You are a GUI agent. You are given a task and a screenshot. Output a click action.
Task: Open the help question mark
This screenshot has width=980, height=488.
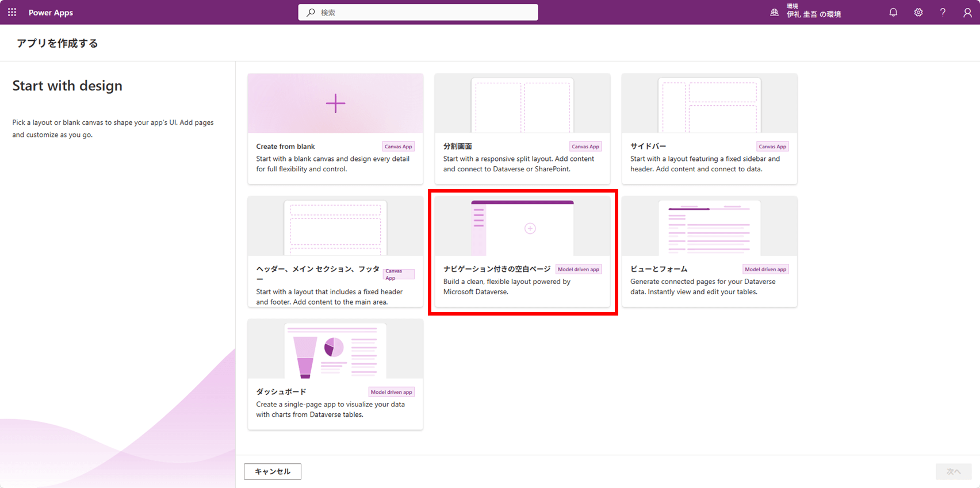943,12
